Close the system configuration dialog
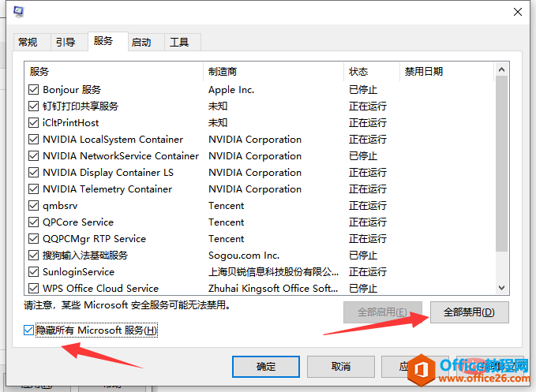 (x=518, y=12)
